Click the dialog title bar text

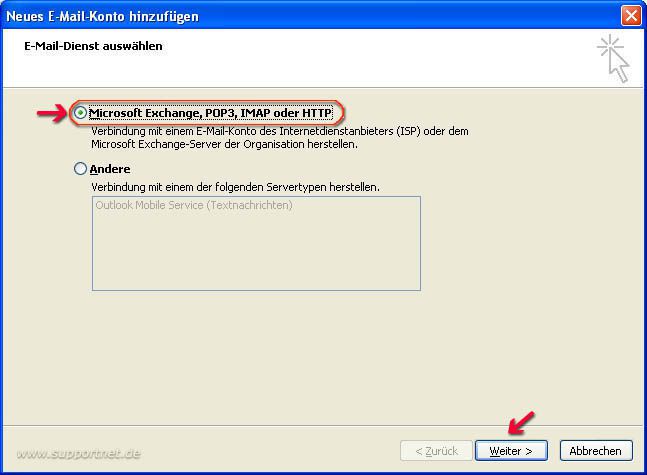point(102,16)
